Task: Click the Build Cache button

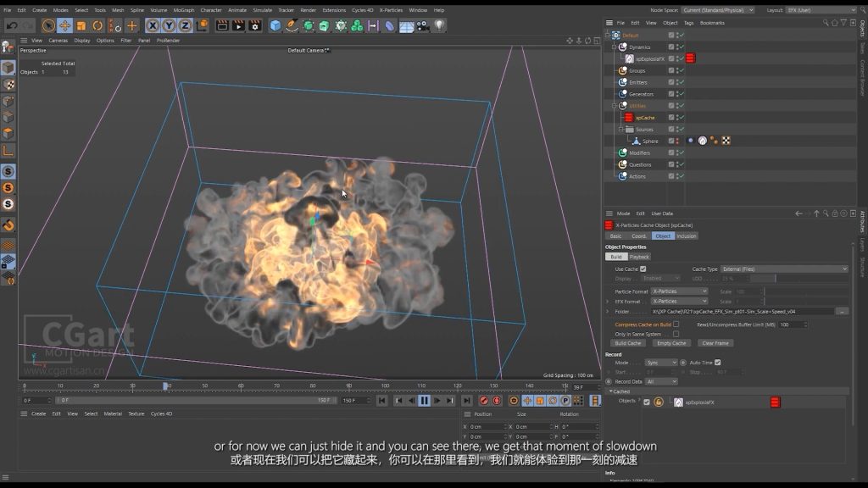Action: 628,343
